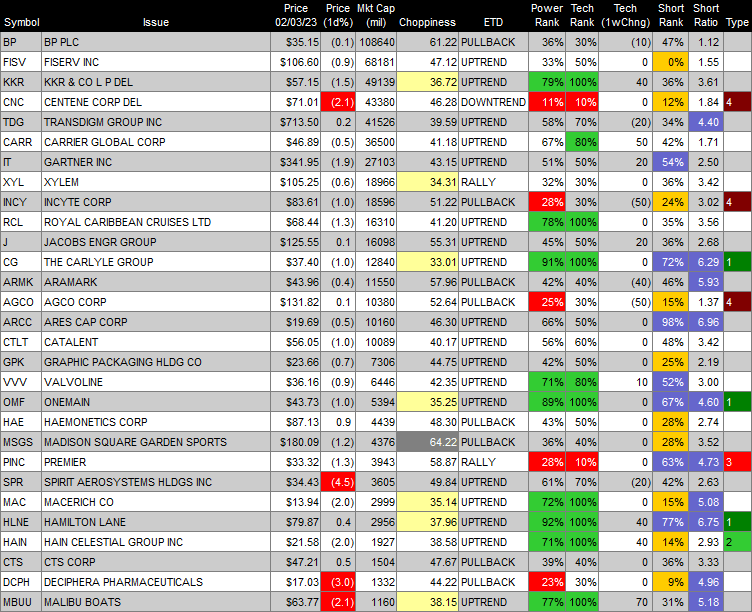Click the Symbol column header
Viewport: 752px width, 612px height.
22,23
